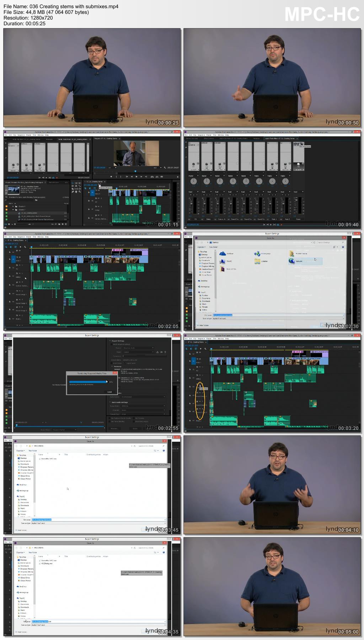Image resolution: width=364 pixels, height=640 pixels.
Task: Sort by Name column in 00:03:45 dialog
Action: click(41, 455)
